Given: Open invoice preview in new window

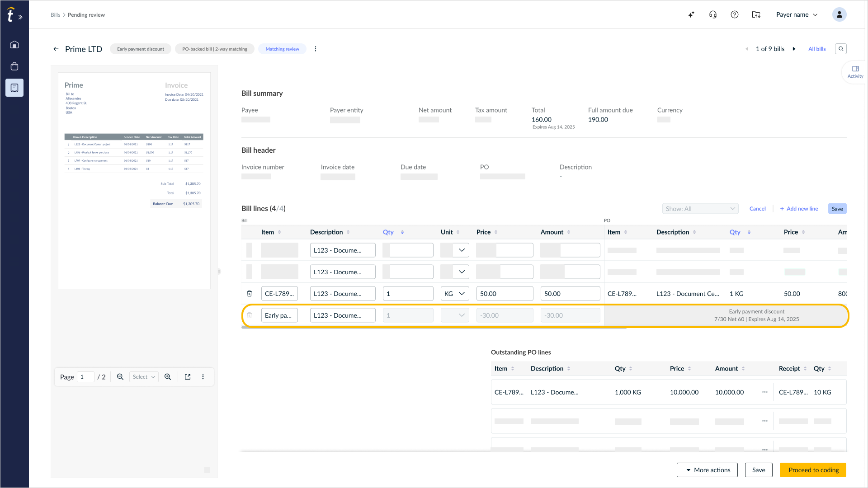Looking at the screenshot, I should click(188, 377).
